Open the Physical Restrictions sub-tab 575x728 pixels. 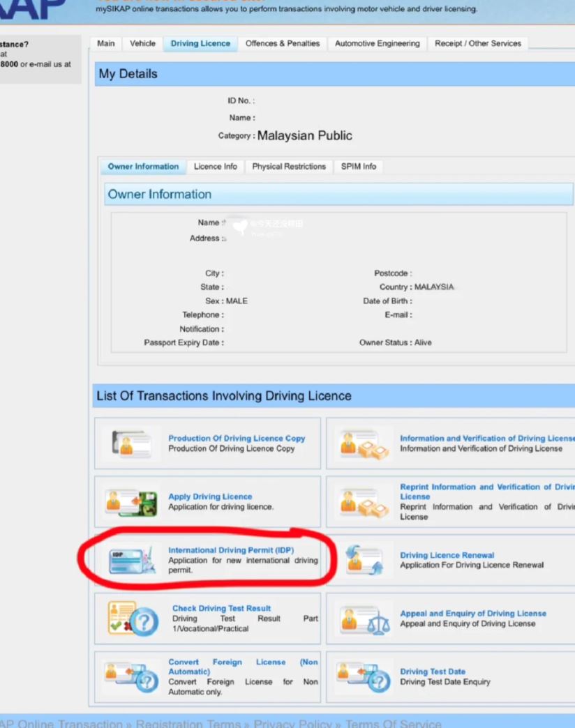pos(289,167)
